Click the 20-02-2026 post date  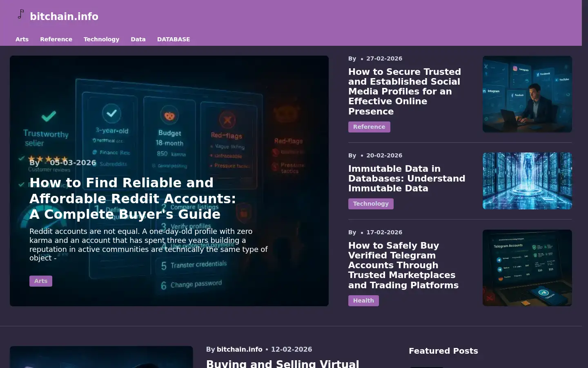tap(384, 155)
